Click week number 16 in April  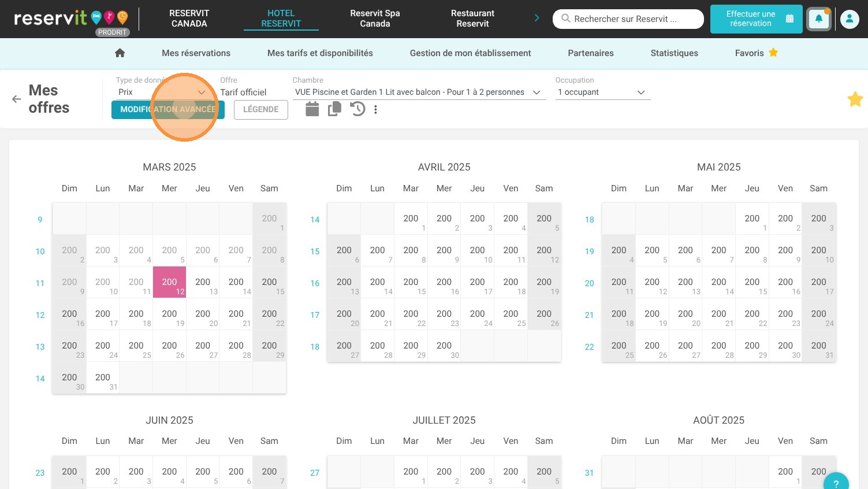point(315,283)
